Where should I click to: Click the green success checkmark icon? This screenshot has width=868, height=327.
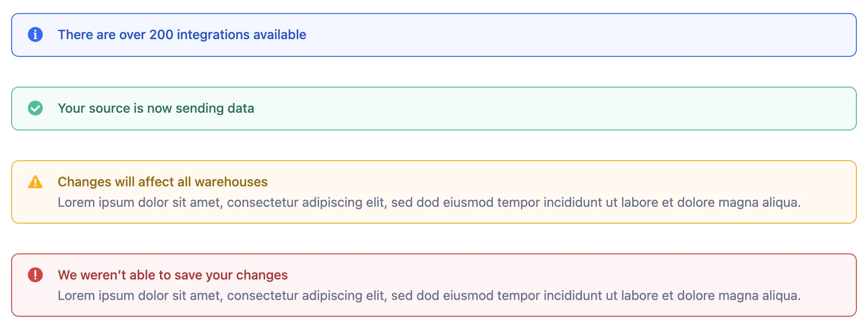pyautogui.click(x=35, y=108)
